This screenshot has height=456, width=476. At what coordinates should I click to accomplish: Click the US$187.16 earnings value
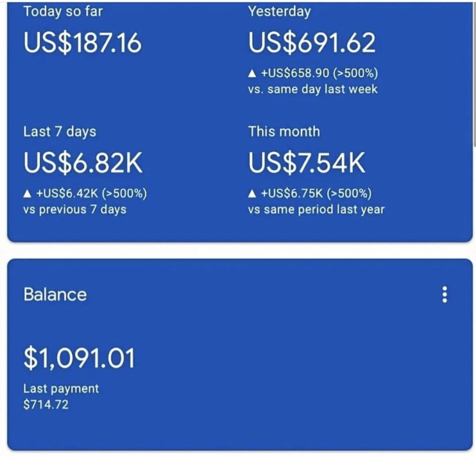(x=82, y=43)
